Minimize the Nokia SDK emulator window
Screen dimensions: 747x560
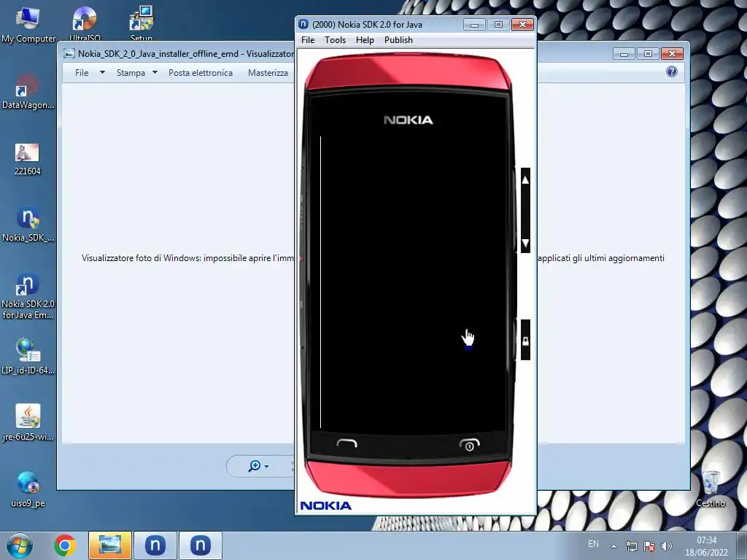point(474,24)
